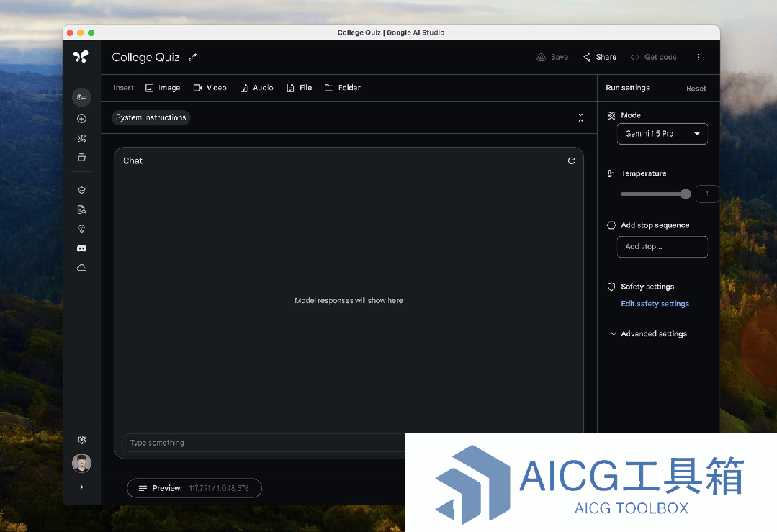Insert a Video
The width and height of the screenshot is (777, 532).
coord(210,88)
